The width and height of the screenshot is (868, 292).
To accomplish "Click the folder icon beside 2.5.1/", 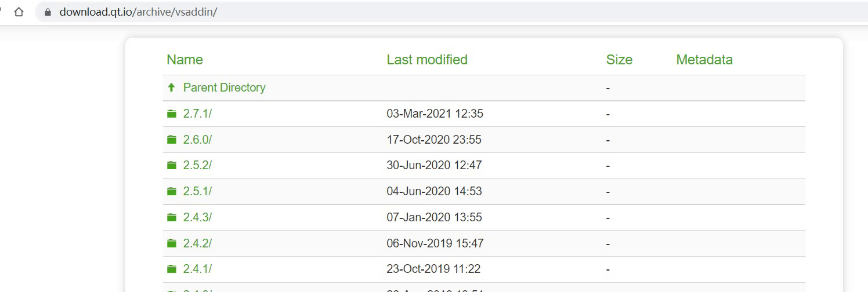I will point(172,191).
